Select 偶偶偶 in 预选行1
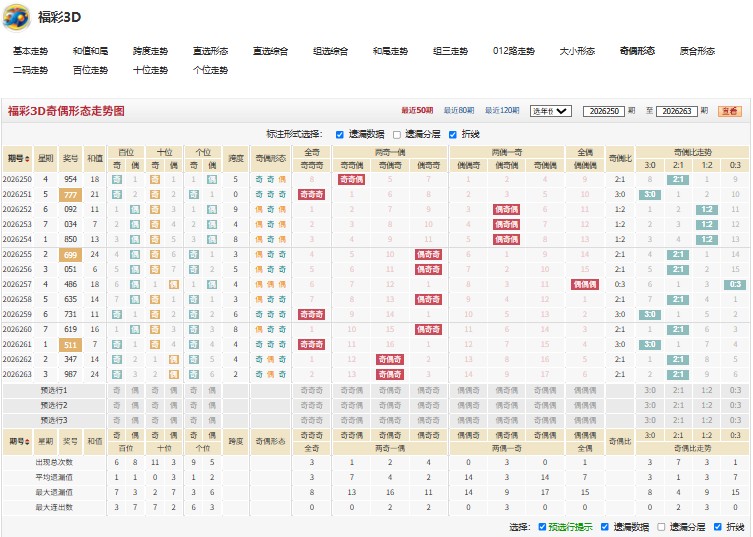Viewport: 753px width, 537px height. tap(585, 391)
